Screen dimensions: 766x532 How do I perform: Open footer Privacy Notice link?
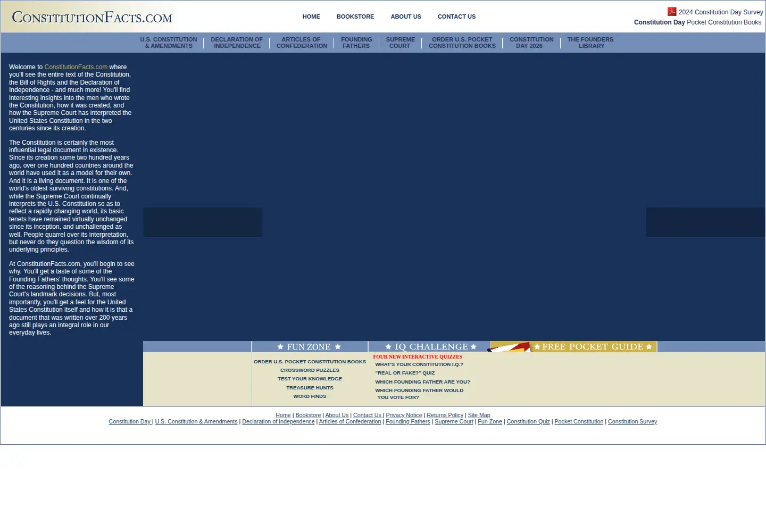pyautogui.click(x=404, y=415)
